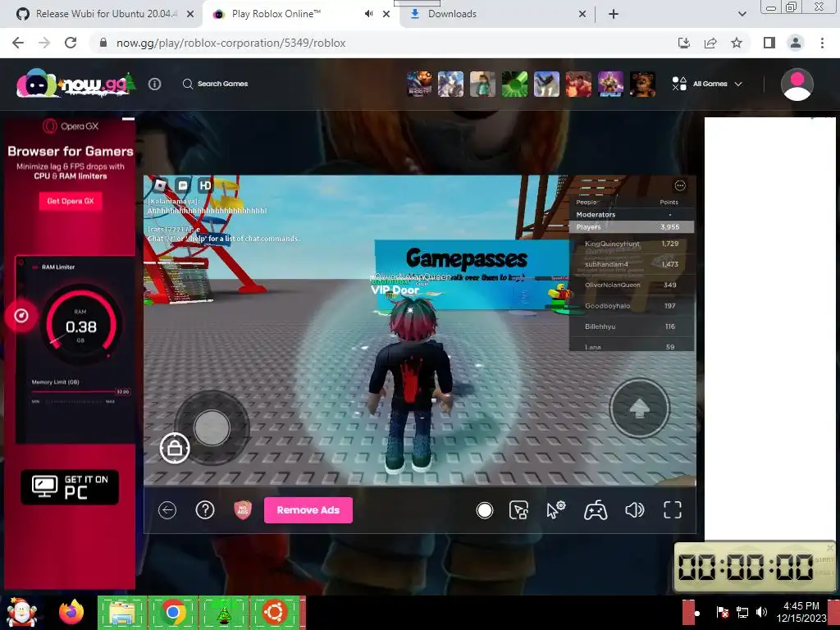This screenshot has height=630, width=840.
Task: Click the Opera GX speedometer sidebar icon
Action: coord(21,316)
